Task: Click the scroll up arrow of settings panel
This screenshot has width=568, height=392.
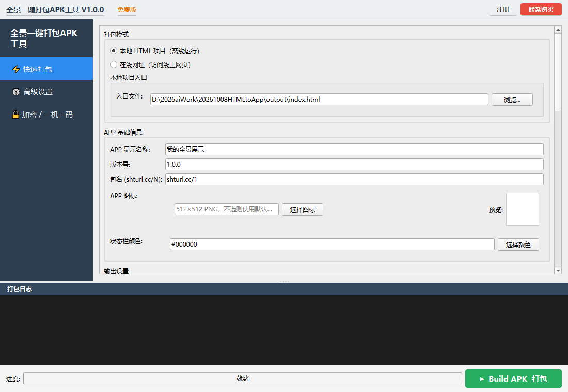Action: pyautogui.click(x=558, y=30)
